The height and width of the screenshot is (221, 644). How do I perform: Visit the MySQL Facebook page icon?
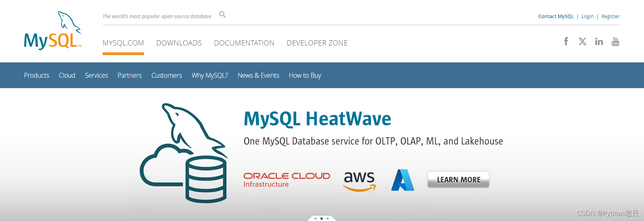(566, 41)
